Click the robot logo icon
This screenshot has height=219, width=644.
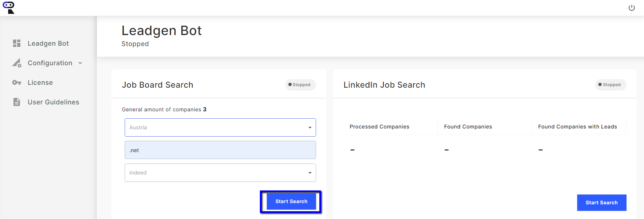[9, 7]
